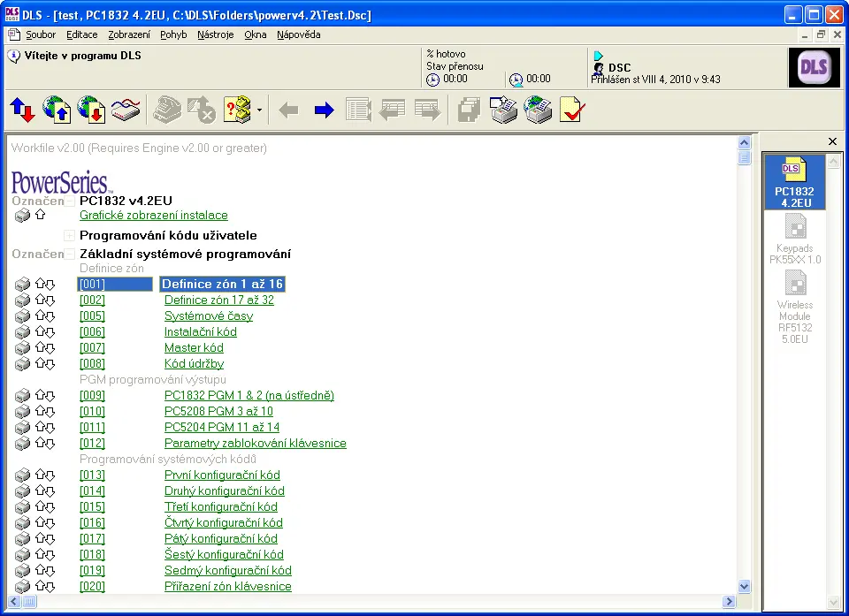Click the blue forward arrow in toolbar
The width and height of the screenshot is (849, 616).
click(x=325, y=110)
